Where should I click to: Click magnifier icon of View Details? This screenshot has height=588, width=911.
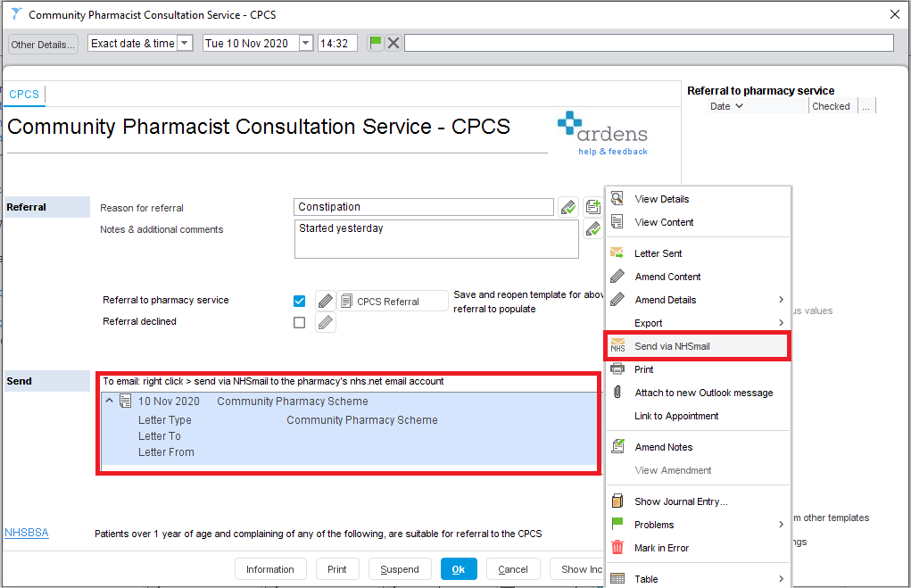617,198
